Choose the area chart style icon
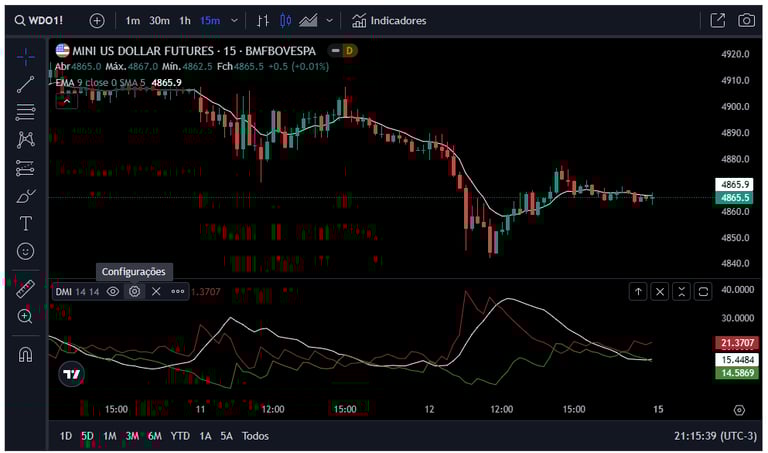 click(x=308, y=21)
